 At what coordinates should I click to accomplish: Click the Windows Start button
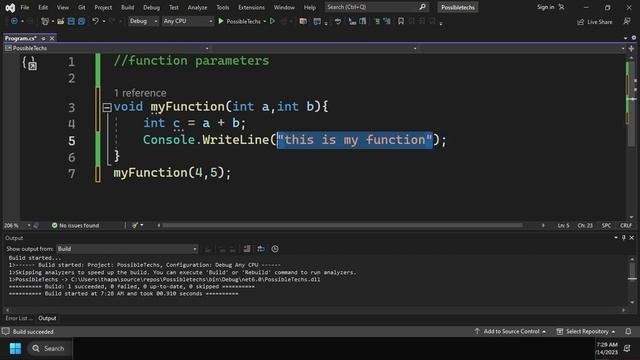coord(16,348)
